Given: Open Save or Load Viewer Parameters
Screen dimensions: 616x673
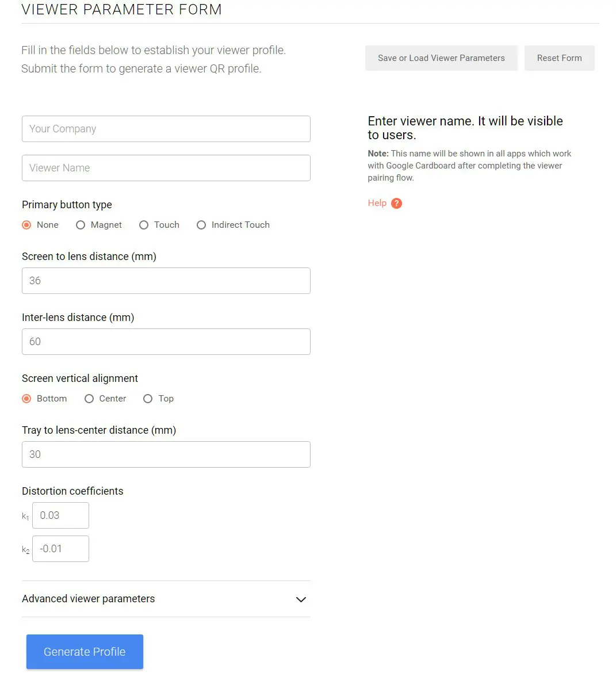Looking at the screenshot, I should [441, 58].
